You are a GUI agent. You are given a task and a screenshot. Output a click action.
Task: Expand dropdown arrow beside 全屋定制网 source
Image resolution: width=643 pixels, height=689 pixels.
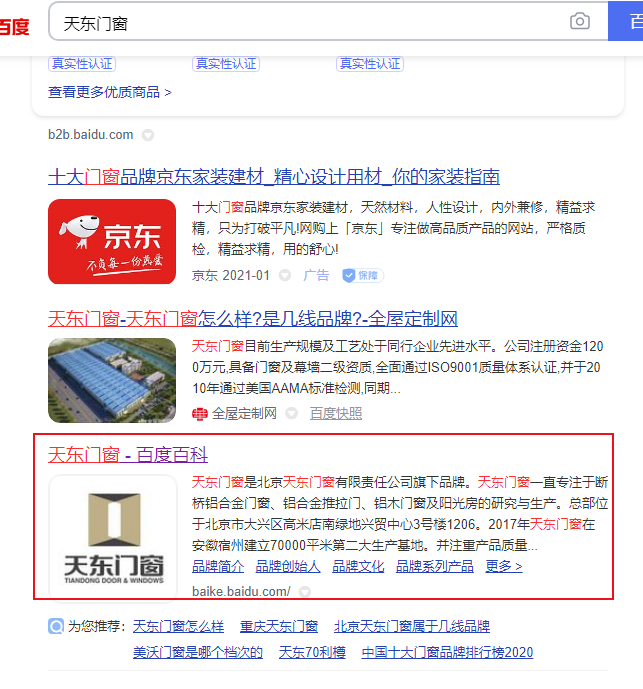point(292,413)
